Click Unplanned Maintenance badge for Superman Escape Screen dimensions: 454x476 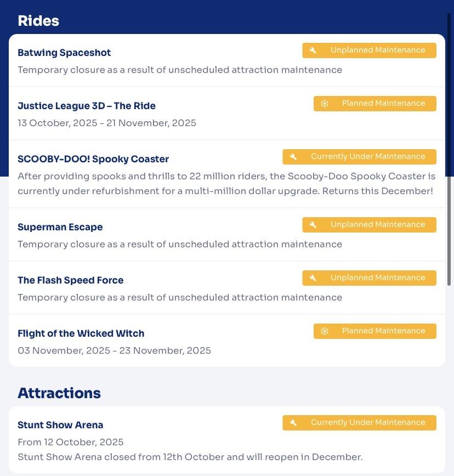pos(369,225)
